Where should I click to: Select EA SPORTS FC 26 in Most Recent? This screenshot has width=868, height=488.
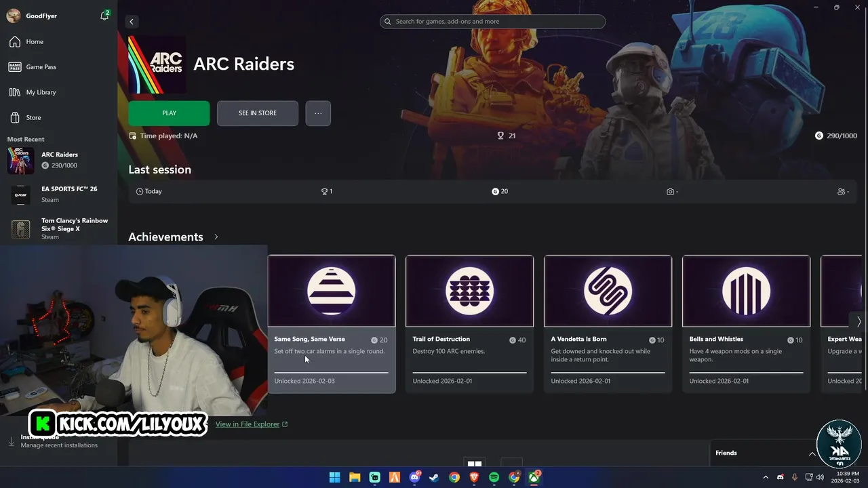pos(58,195)
